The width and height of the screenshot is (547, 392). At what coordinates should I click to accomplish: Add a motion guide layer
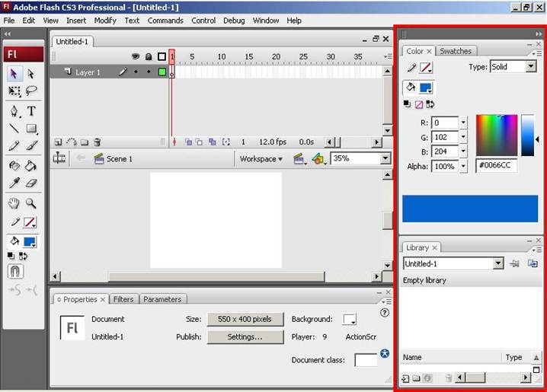click(72, 142)
